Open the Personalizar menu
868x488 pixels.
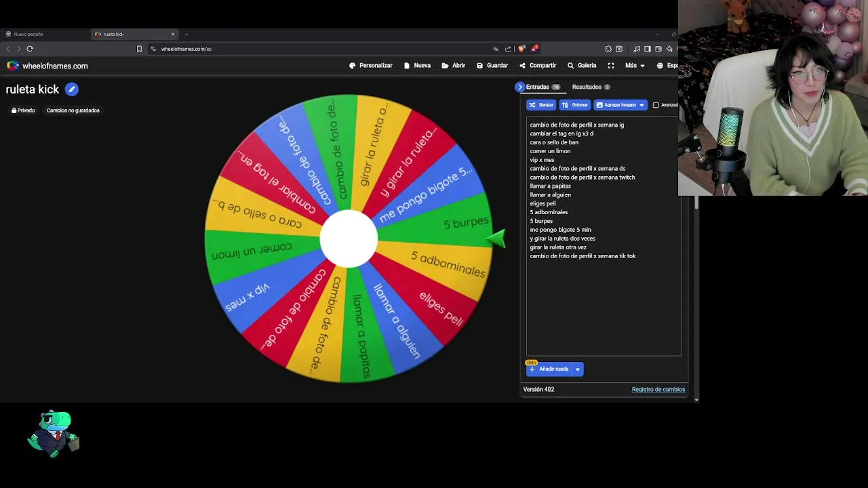(371, 66)
